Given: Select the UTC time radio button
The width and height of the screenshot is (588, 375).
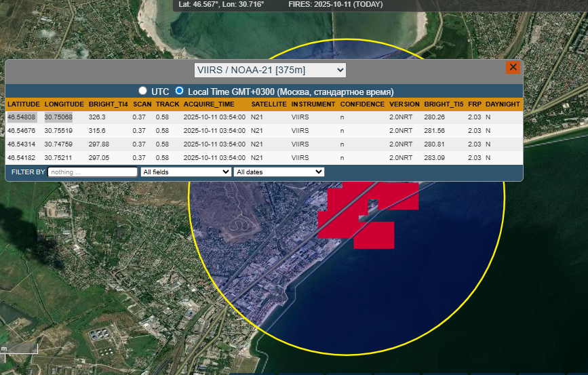Looking at the screenshot, I should click(142, 91).
